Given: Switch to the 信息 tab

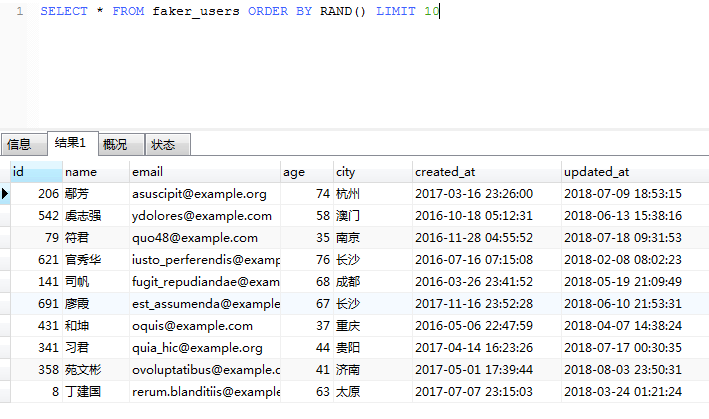Looking at the screenshot, I should 24,145.
